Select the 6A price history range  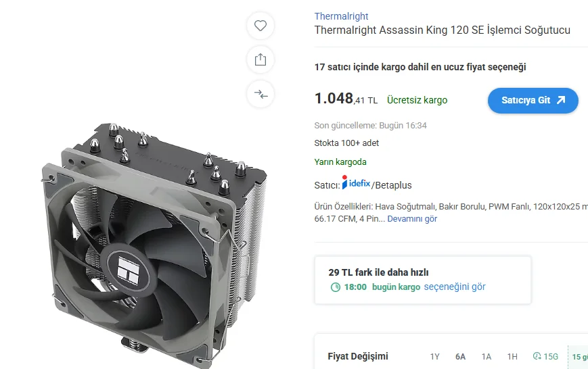(460, 357)
